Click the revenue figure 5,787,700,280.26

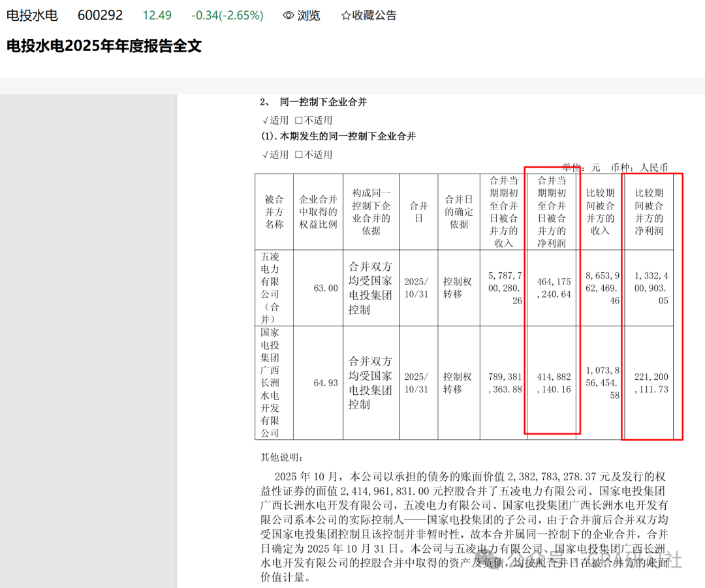[505, 288]
